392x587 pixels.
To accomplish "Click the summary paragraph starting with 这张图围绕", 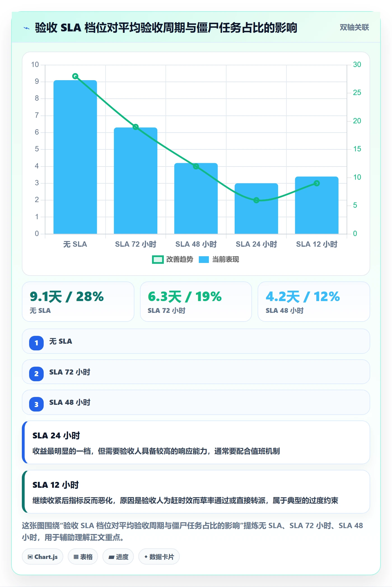I will (192, 531).
